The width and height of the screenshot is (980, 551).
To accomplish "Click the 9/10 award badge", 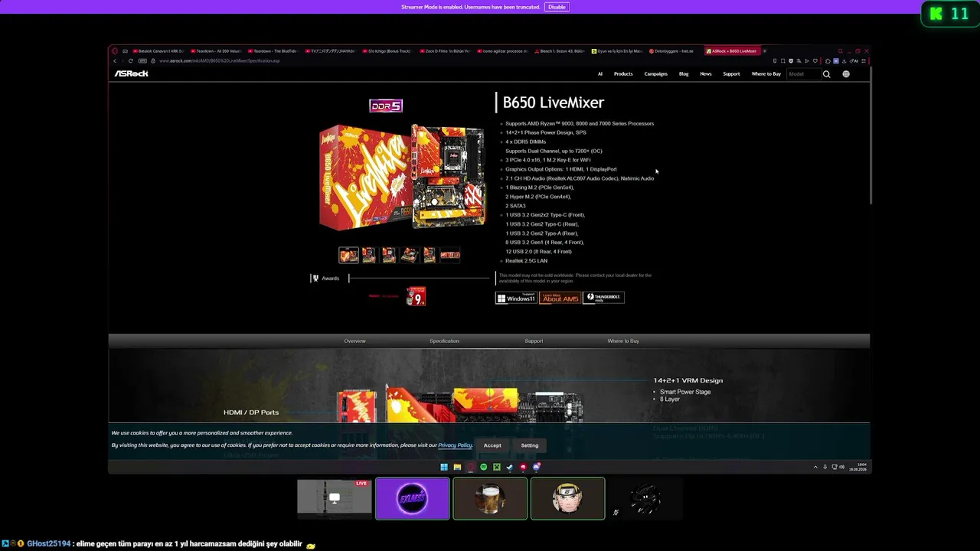I will pyautogui.click(x=416, y=296).
